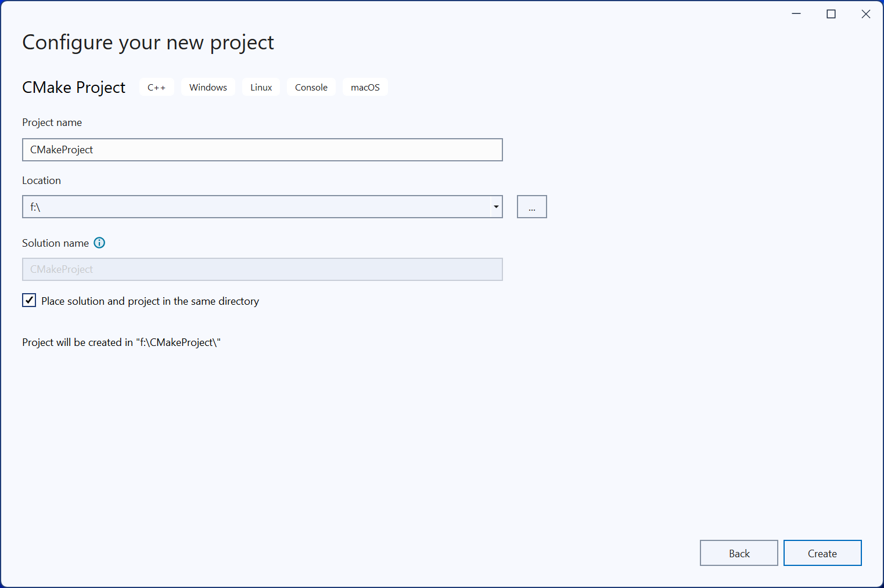This screenshot has height=588, width=884.
Task: Click inside the Location path text box
Action: [256, 207]
